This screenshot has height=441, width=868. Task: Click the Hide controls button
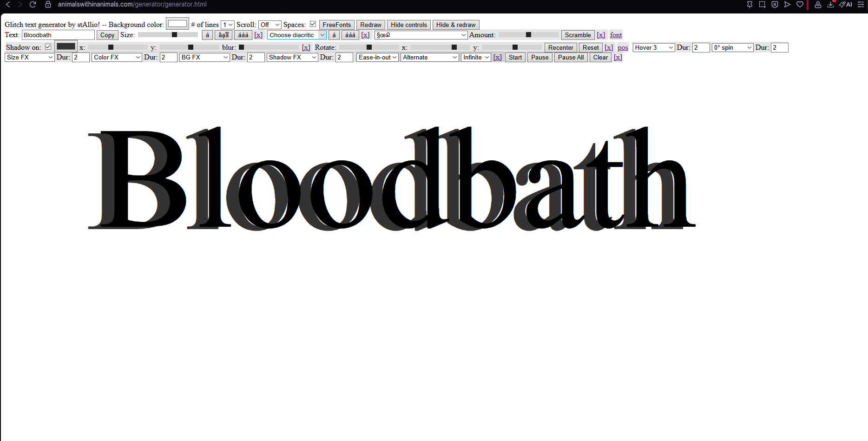pos(408,25)
